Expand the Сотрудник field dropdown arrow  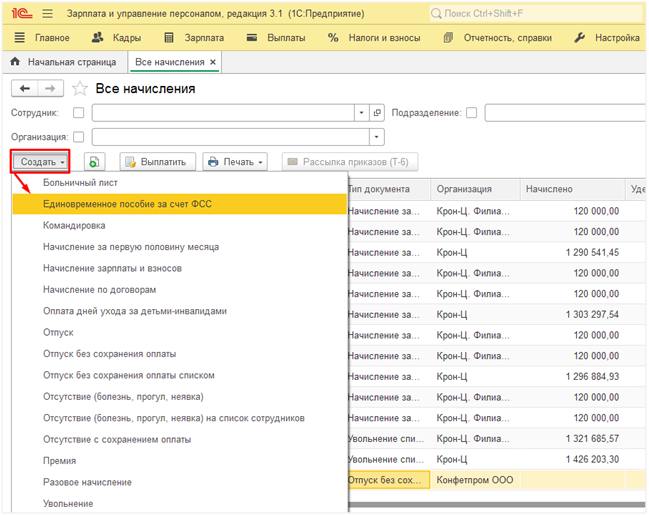pyautogui.click(x=361, y=113)
